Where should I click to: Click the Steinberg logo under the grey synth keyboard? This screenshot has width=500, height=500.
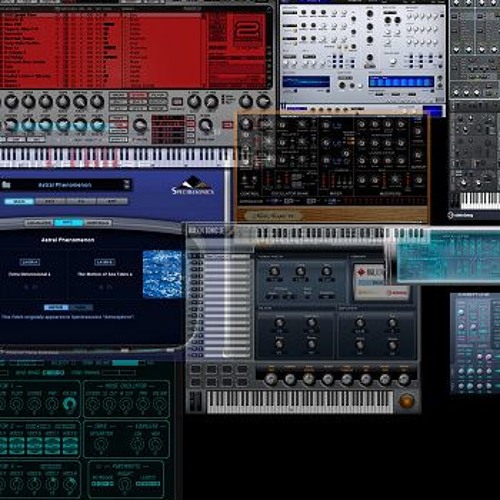461,215
